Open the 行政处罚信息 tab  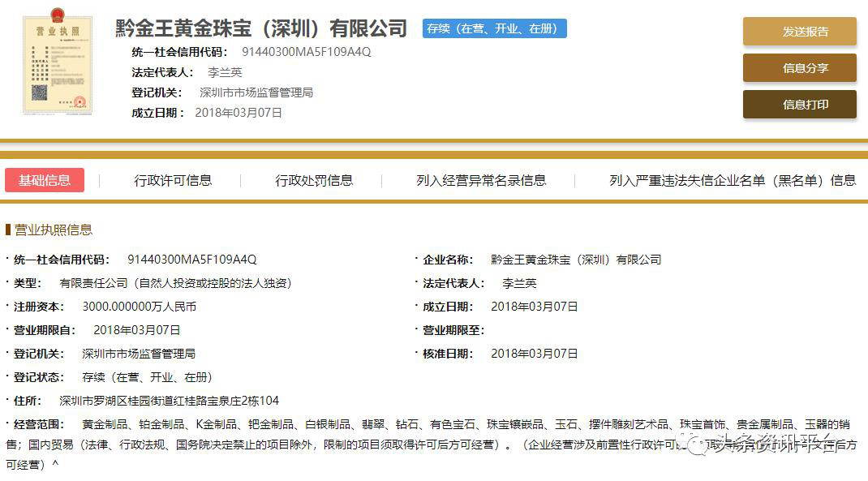pos(314,180)
